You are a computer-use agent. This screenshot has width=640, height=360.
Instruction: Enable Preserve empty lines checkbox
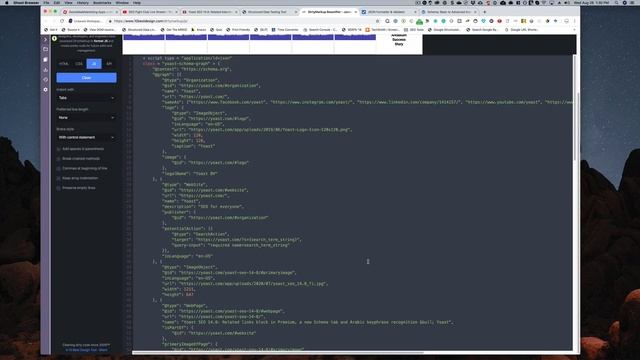58,189
